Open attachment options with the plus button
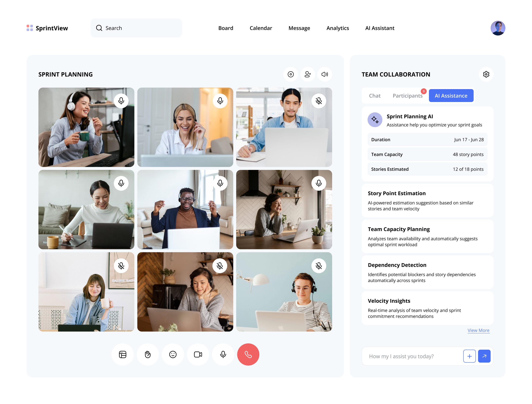This screenshot has height=404, width=532. pyautogui.click(x=469, y=356)
